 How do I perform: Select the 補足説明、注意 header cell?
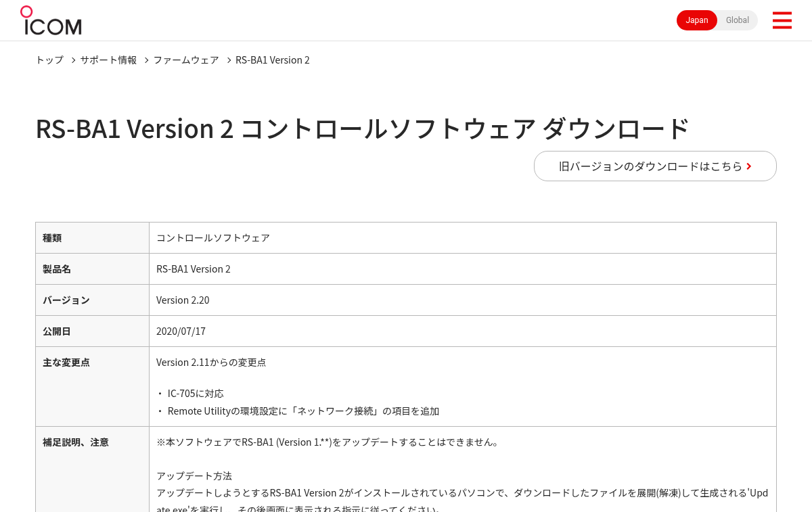tap(92, 469)
